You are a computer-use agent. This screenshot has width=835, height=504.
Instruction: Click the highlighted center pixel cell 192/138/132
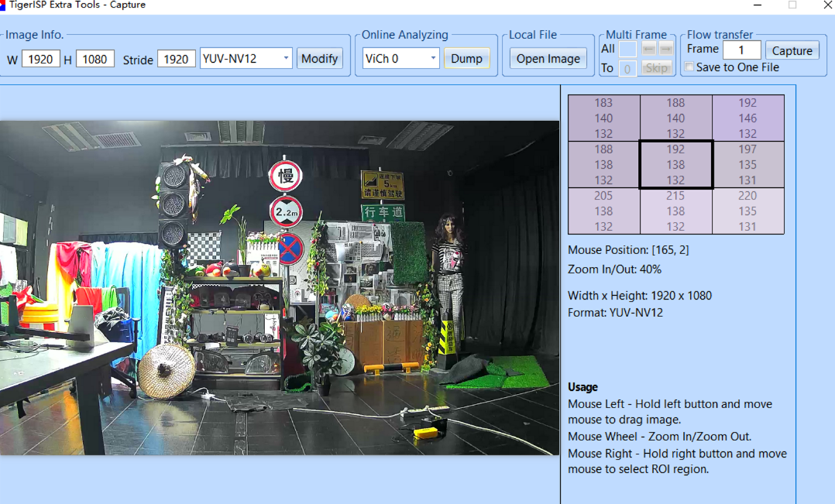(x=675, y=164)
